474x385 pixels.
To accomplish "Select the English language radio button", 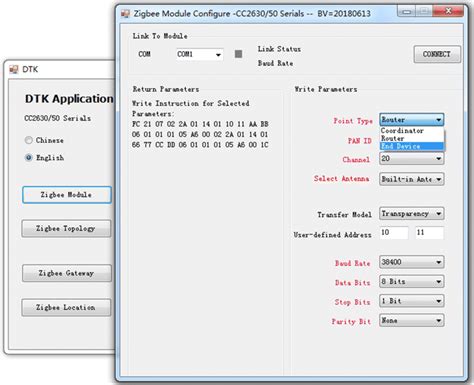I will point(29,158).
